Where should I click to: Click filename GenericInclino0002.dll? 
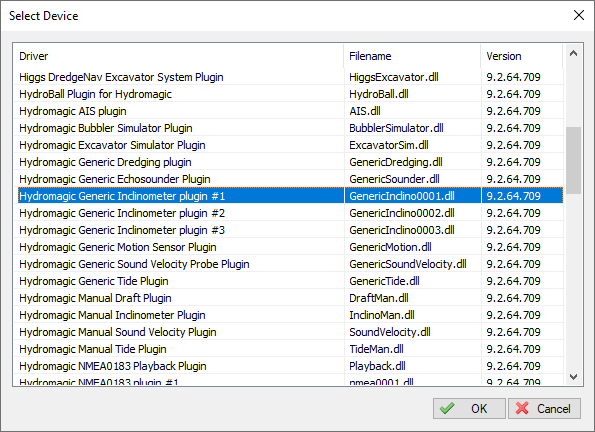(402, 213)
